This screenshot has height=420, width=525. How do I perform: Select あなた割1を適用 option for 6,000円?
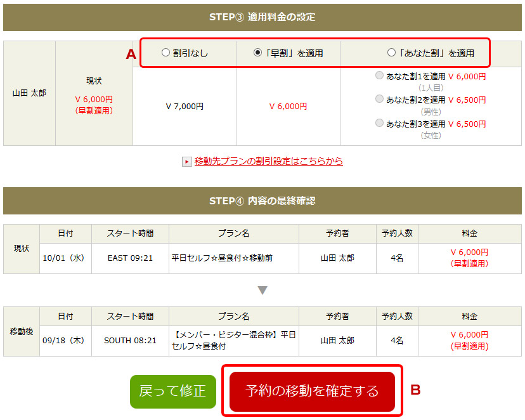[x=379, y=75]
